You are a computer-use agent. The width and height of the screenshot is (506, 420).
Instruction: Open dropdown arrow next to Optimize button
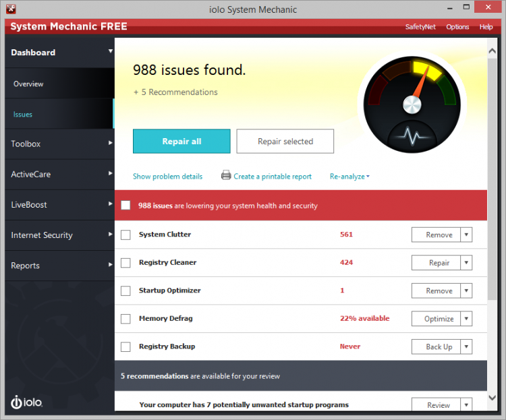[x=466, y=319]
